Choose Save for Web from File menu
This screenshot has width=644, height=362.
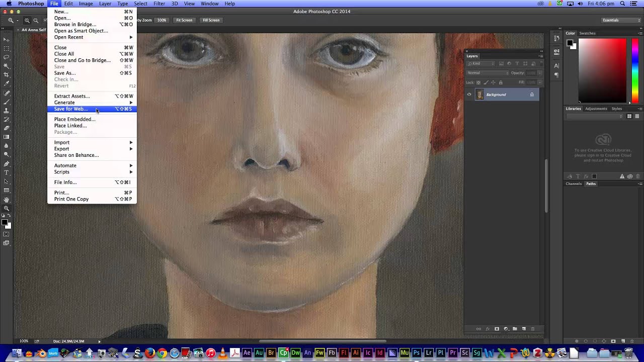coord(92,109)
